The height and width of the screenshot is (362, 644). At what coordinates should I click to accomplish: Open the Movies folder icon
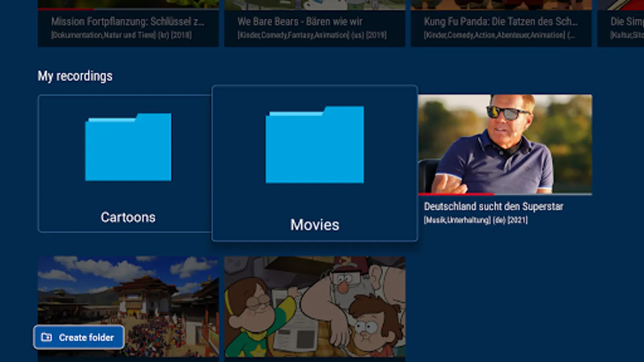(314, 145)
